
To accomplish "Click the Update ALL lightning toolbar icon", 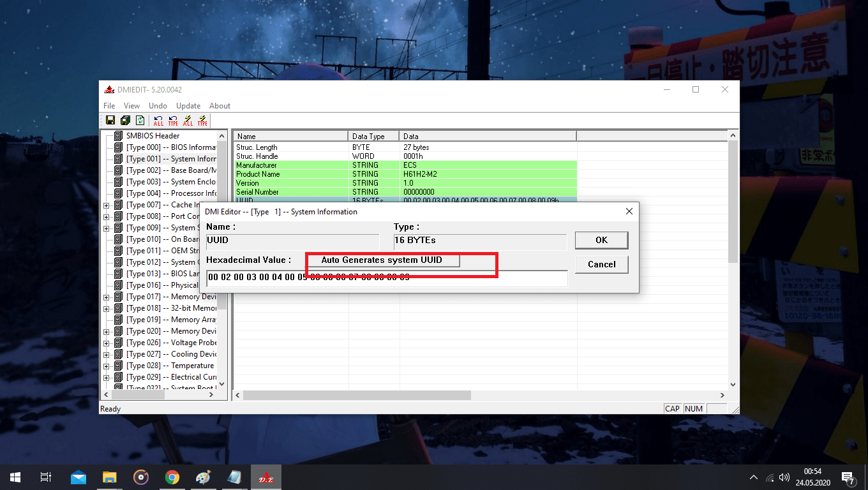I will click(x=188, y=121).
